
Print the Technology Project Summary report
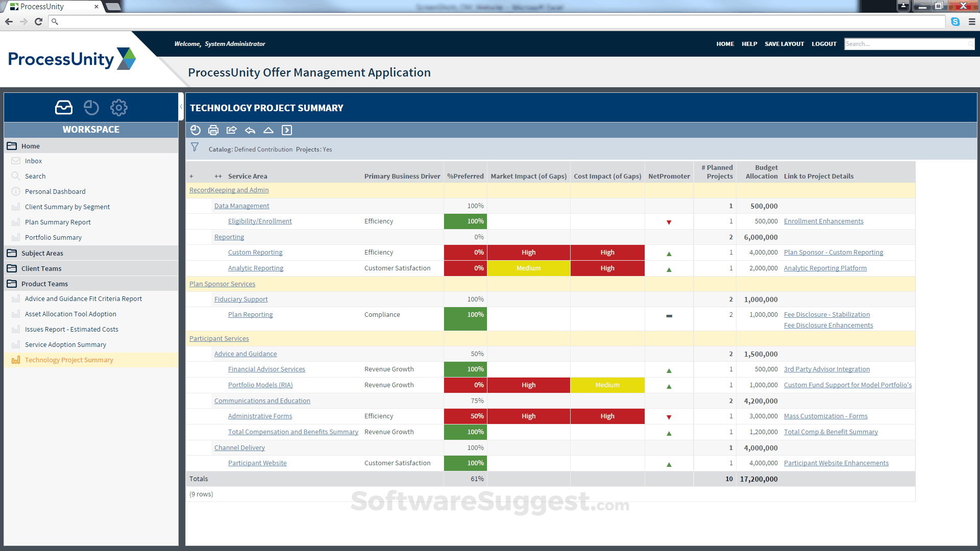[213, 130]
